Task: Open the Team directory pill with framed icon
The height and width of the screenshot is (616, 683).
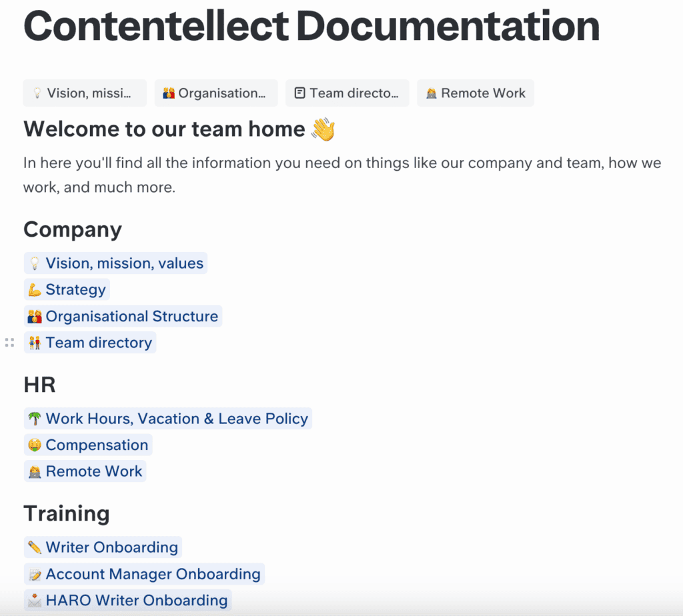Action: pyautogui.click(x=347, y=93)
